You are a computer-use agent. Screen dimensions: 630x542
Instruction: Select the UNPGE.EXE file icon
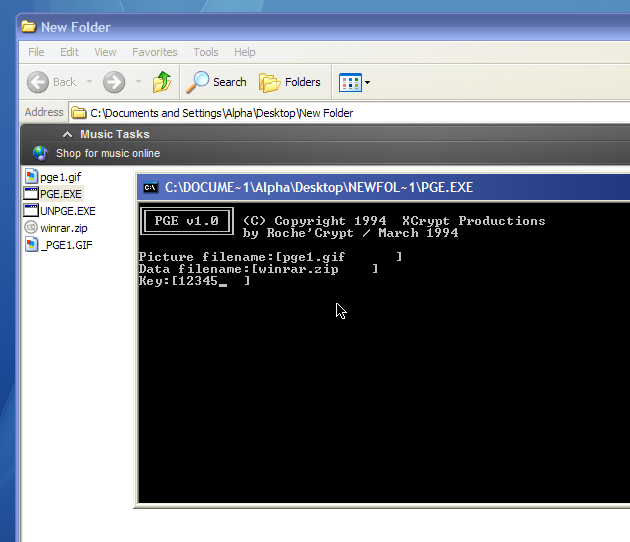pyautogui.click(x=31, y=211)
